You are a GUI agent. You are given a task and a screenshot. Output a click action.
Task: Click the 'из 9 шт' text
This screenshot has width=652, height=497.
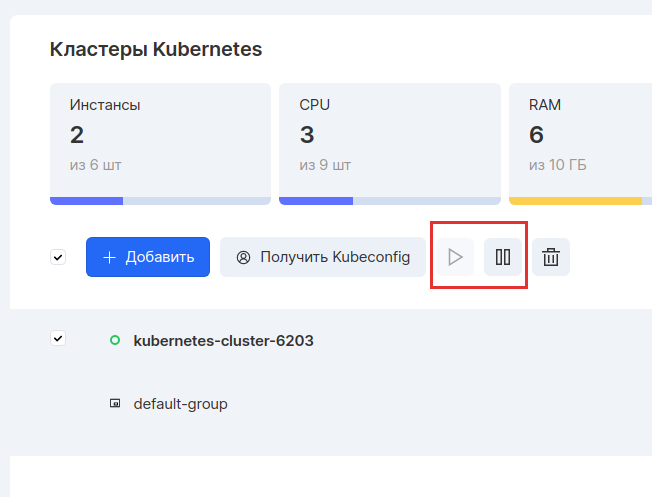coord(325,165)
